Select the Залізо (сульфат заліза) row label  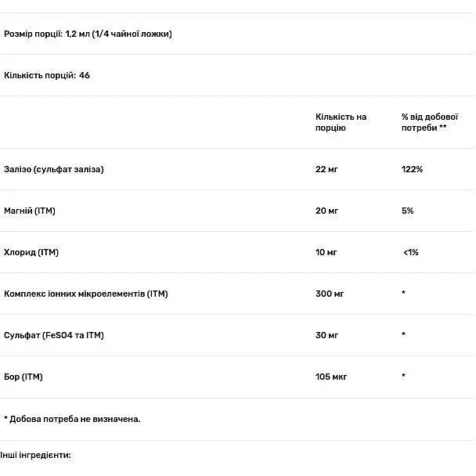pos(54,169)
